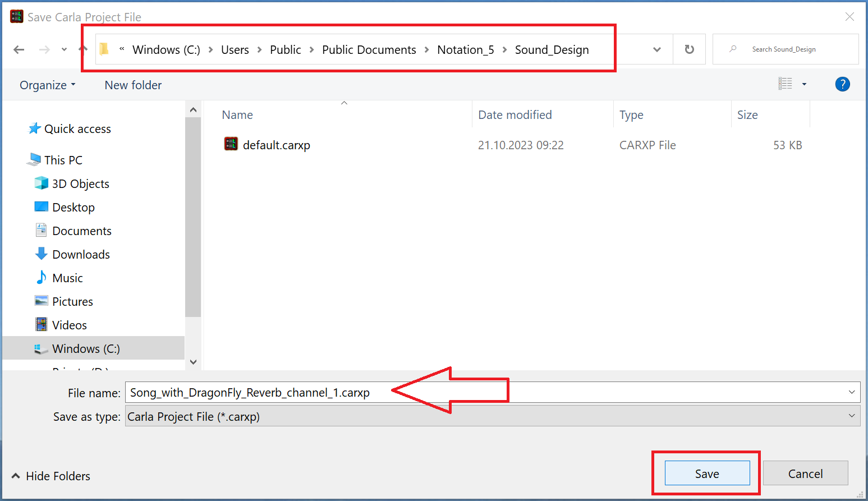868x501 pixels.
Task: Sort files by Date modified column
Action: pyautogui.click(x=515, y=115)
